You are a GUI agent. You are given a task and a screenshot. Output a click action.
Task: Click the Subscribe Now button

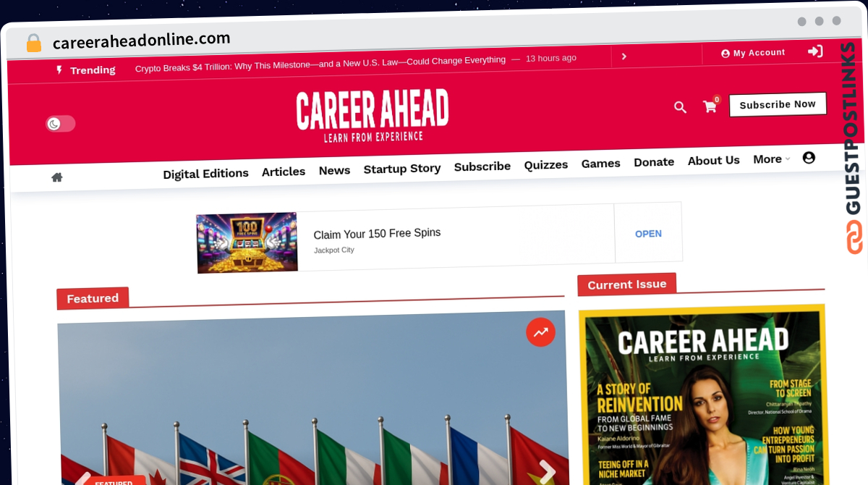click(x=778, y=105)
